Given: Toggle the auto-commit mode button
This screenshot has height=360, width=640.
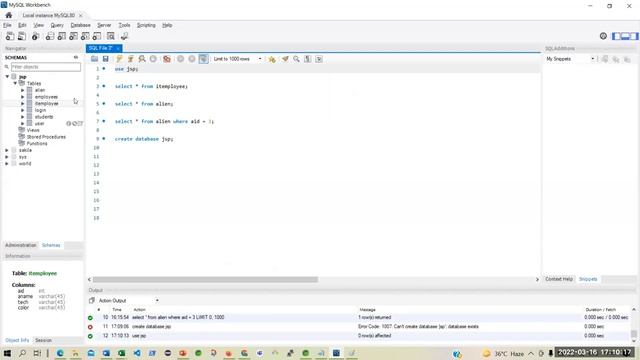Looking at the screenshot, I should [x=203, y=59].
